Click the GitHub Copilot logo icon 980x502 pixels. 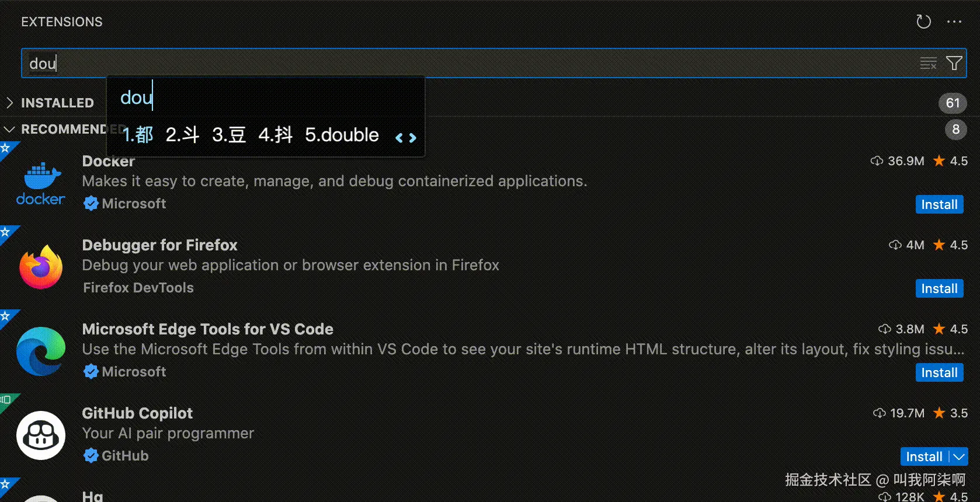point(40,435)
